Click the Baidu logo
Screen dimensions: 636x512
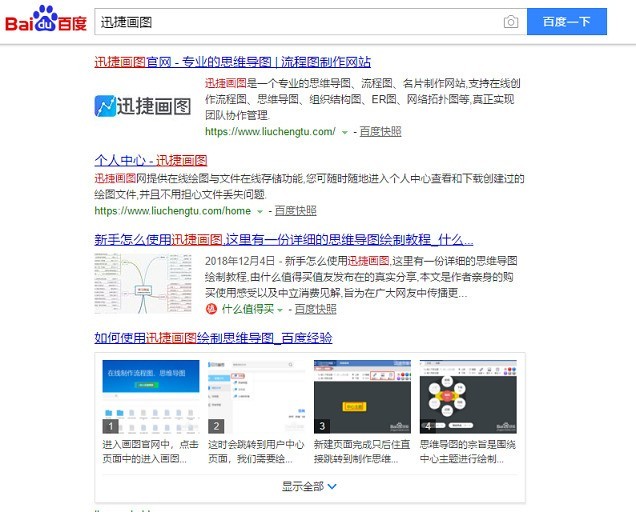coord(45,19)
